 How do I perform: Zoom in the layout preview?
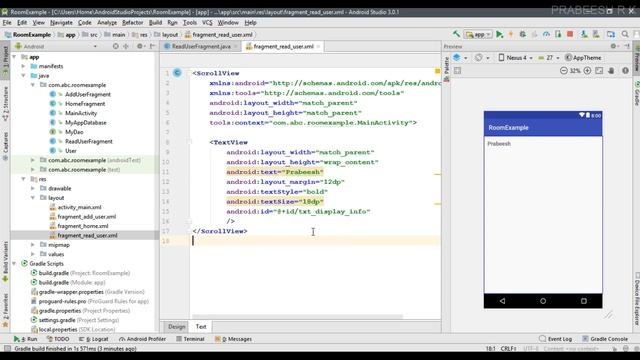[587, 71]
